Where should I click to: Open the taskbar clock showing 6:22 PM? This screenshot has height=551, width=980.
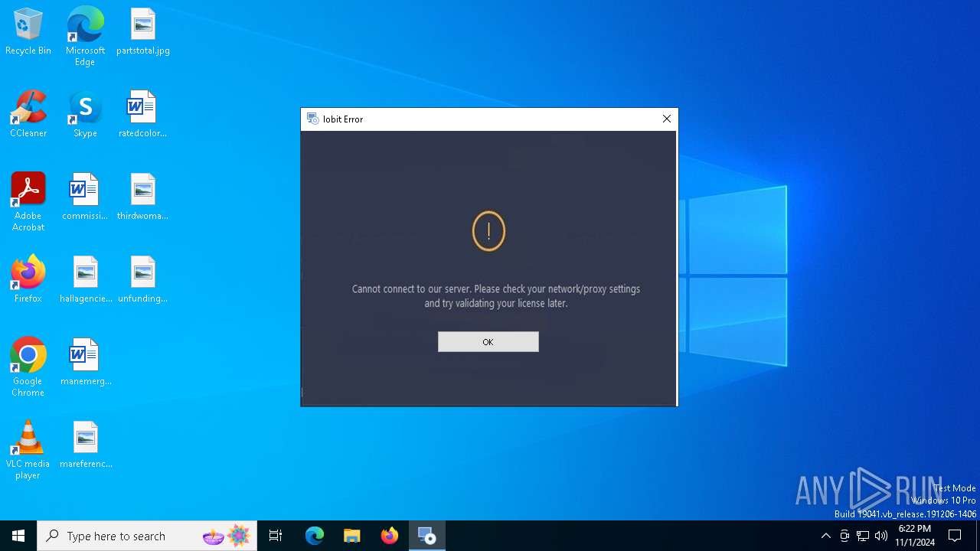(x=915, y=536)
